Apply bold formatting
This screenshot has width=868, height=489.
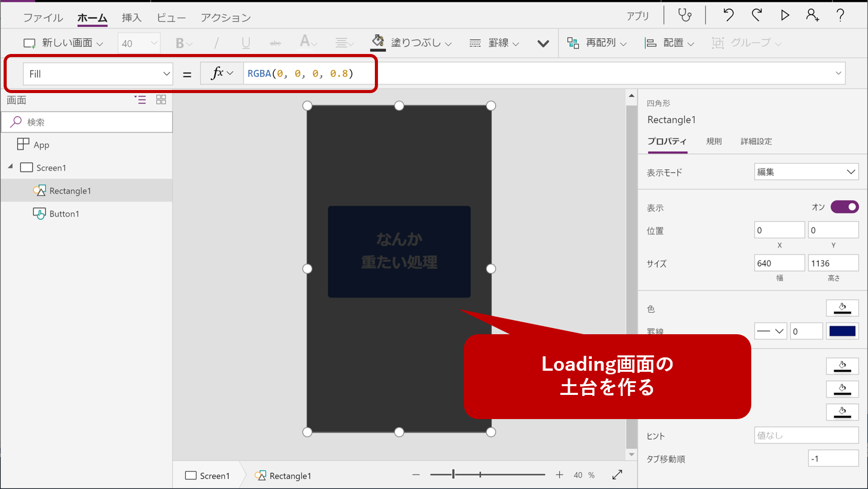pos(179,43)
